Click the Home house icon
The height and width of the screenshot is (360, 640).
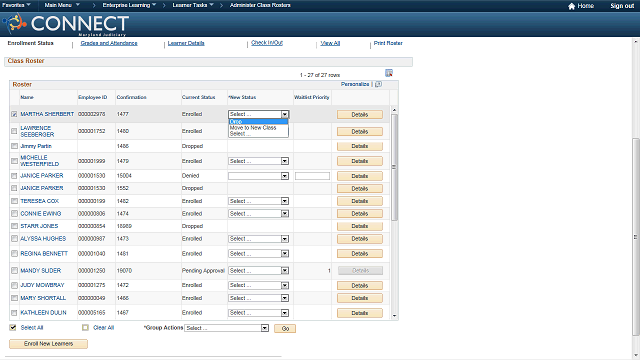pyautogui.click(x=571, y=6)
